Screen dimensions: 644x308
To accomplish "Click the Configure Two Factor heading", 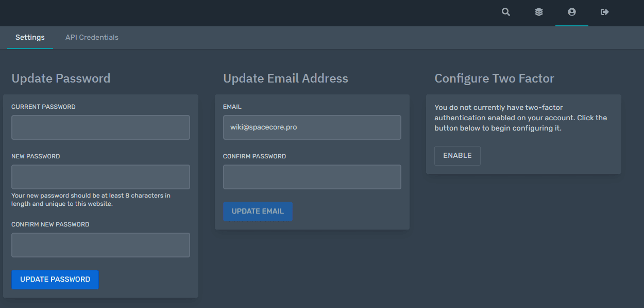I will coord(494,78).
